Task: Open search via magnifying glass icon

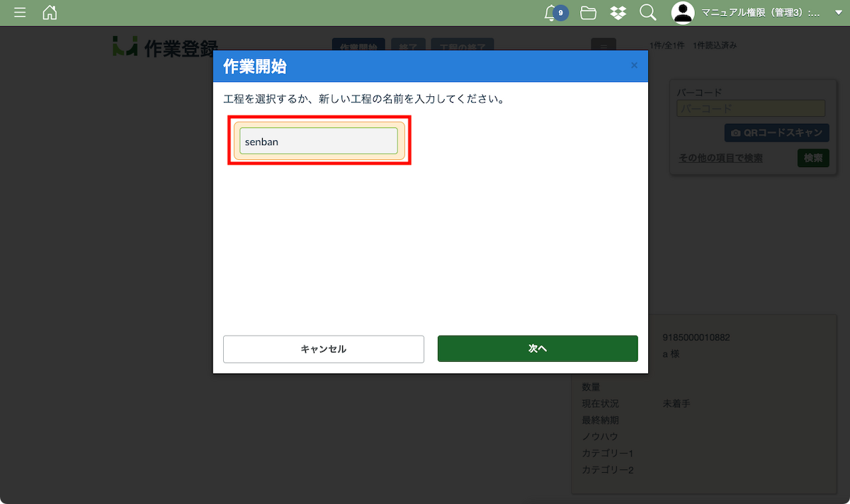Action: pyautogui.click(x=647, y=13)
